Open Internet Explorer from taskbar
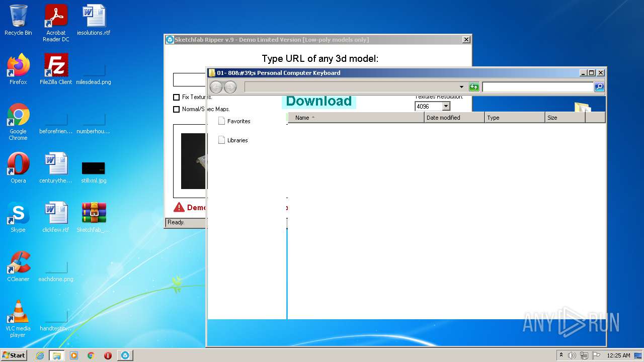This screenshot has width=644, height=362. coord(40,355)
